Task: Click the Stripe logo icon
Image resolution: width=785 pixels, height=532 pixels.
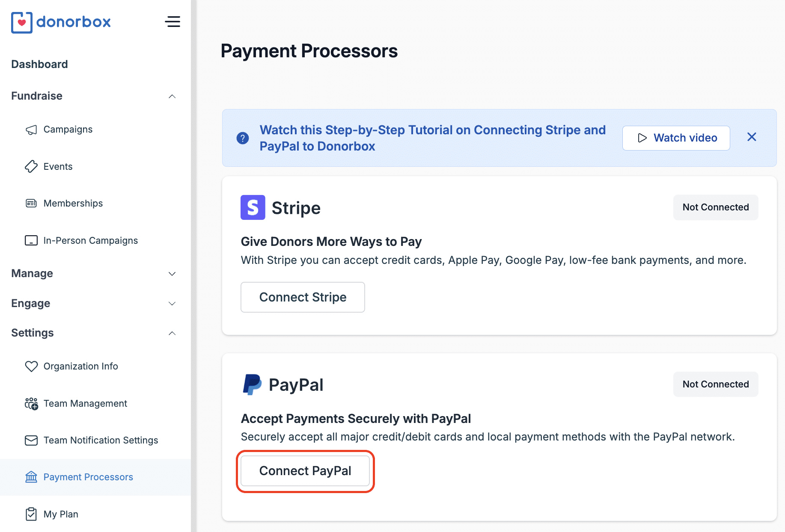Action: [x=253, y=207]
